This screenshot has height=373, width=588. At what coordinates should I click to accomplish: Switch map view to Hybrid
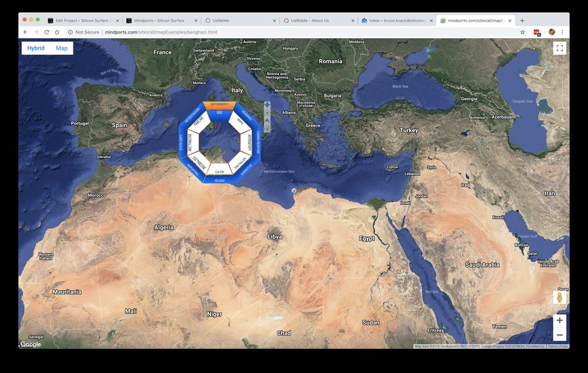click(36, 48)
